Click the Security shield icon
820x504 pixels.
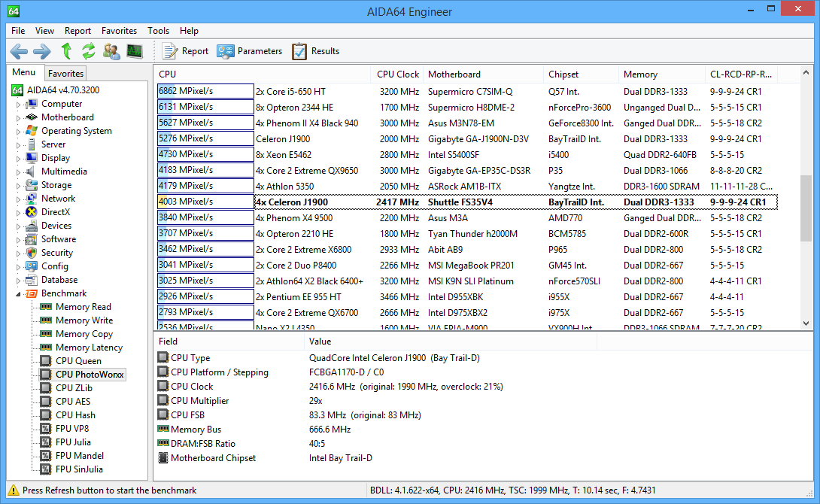tap(32, 253)
